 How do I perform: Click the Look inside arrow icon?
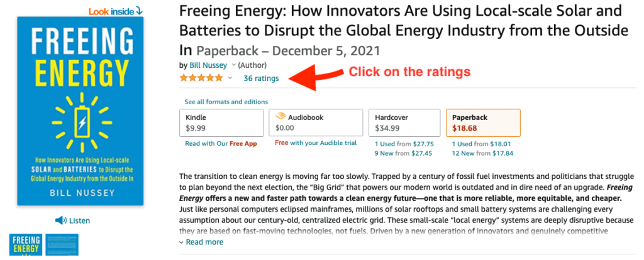point(139,11)
